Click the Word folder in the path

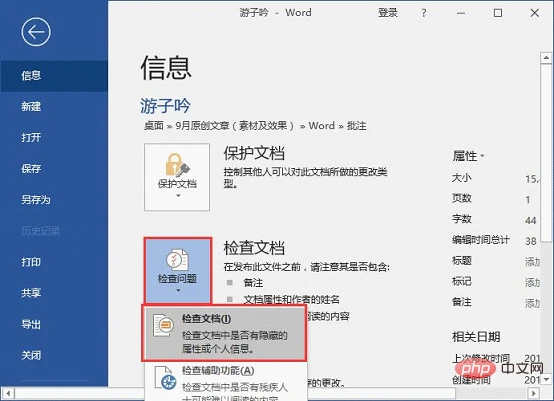322,126
